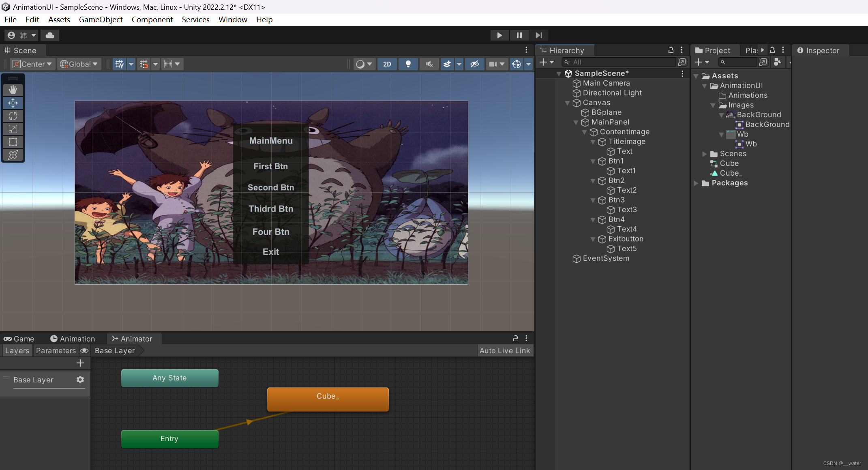Open the grid visibility options arrow
868x470 pixels.
click(131, 64)
